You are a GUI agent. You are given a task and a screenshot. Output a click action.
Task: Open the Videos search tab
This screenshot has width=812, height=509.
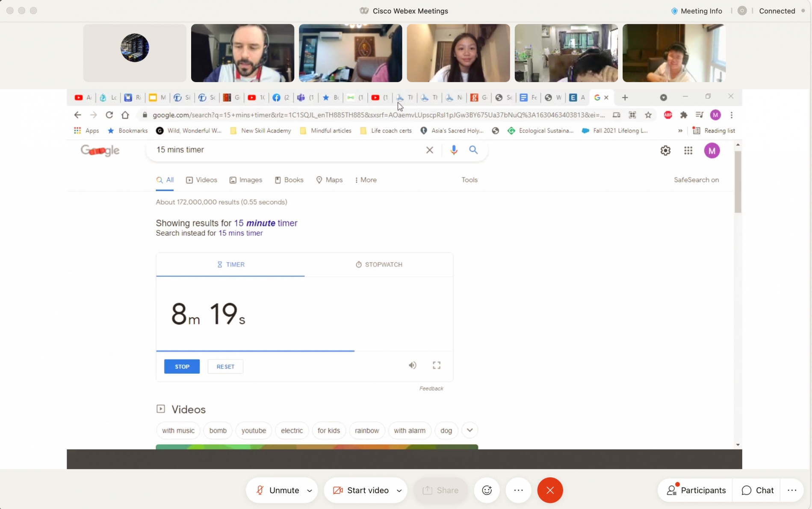(x=201, y=180)
